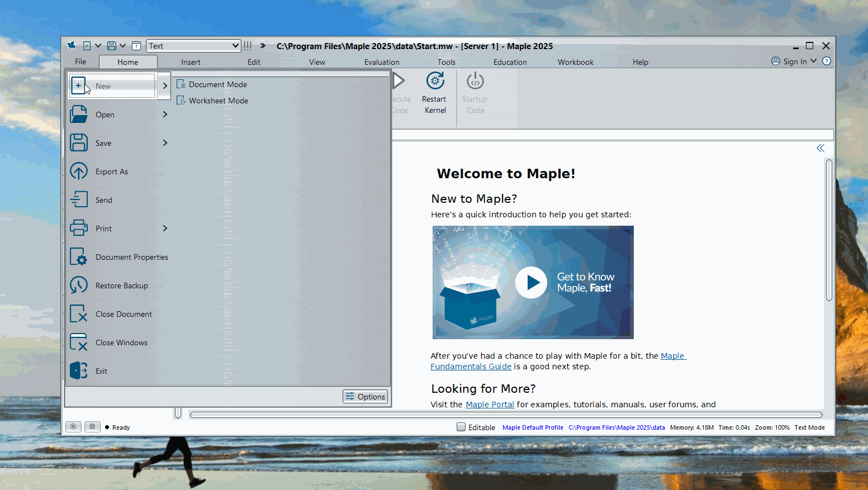The width and height of the screenshot is (868, 490).
Task: Click the help question mark icon
Action: (x=827, y=61)
